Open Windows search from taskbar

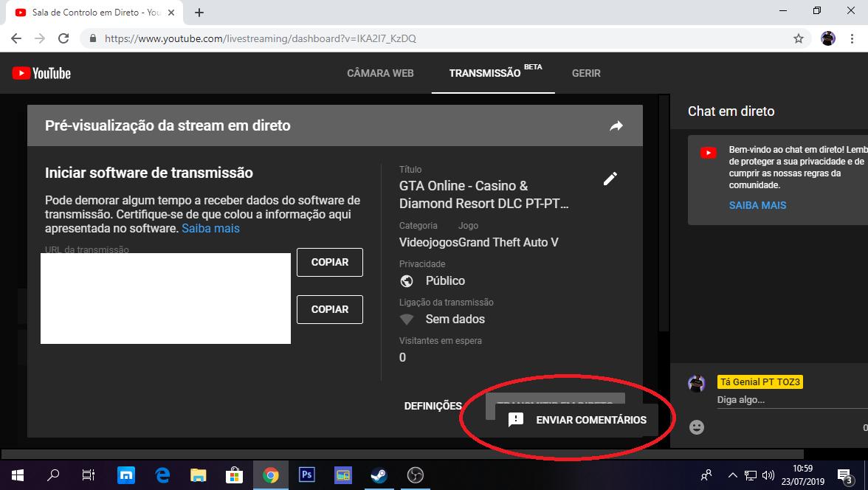[x=53, y=475]
